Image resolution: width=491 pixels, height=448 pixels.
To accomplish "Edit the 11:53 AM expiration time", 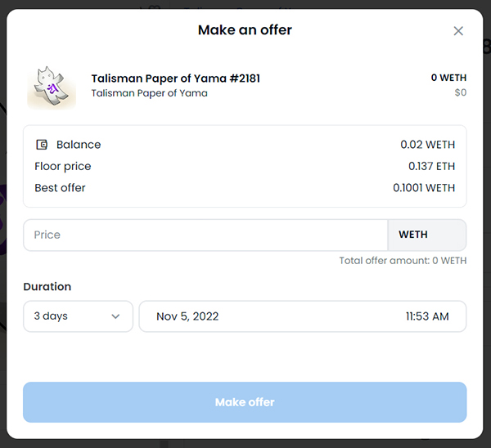I will coord(427,316).
